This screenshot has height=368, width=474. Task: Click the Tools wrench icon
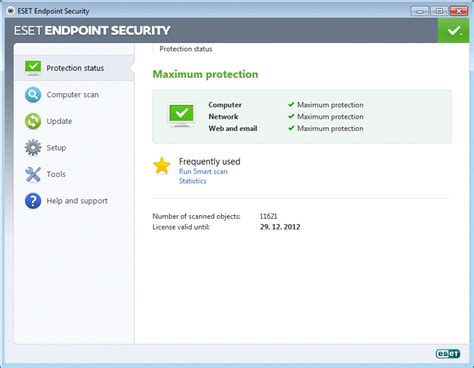33,174
